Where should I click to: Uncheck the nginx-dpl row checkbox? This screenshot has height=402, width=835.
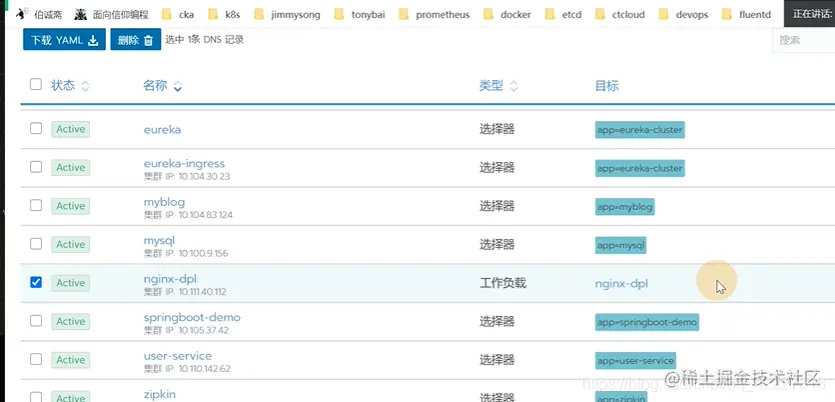coord(36,282)
